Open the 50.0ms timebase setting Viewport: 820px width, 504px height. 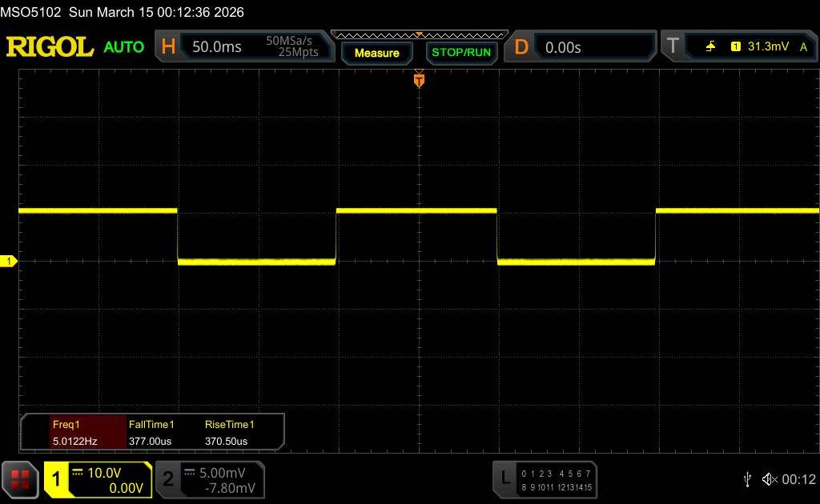point(217,47)
